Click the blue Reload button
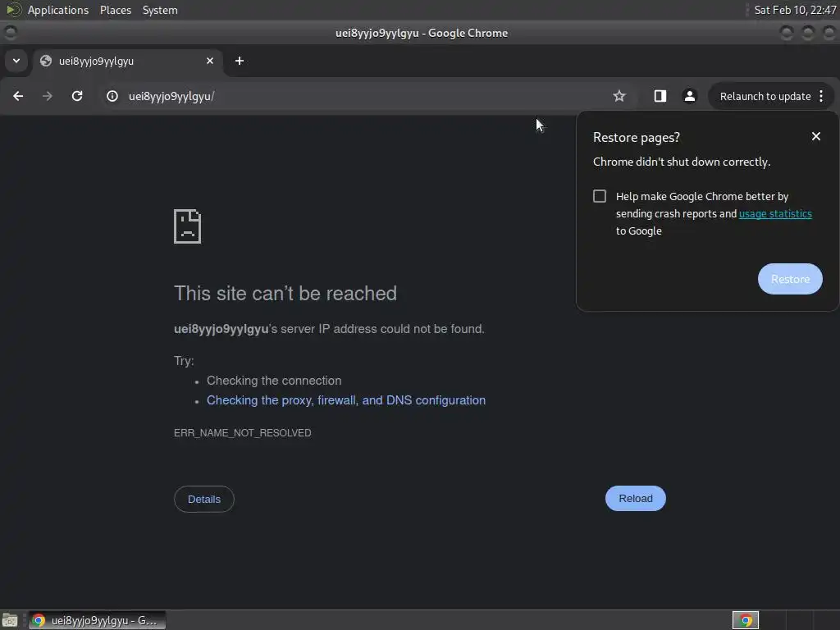This screenshot has width=840, height=630. (x=636, y=498)
